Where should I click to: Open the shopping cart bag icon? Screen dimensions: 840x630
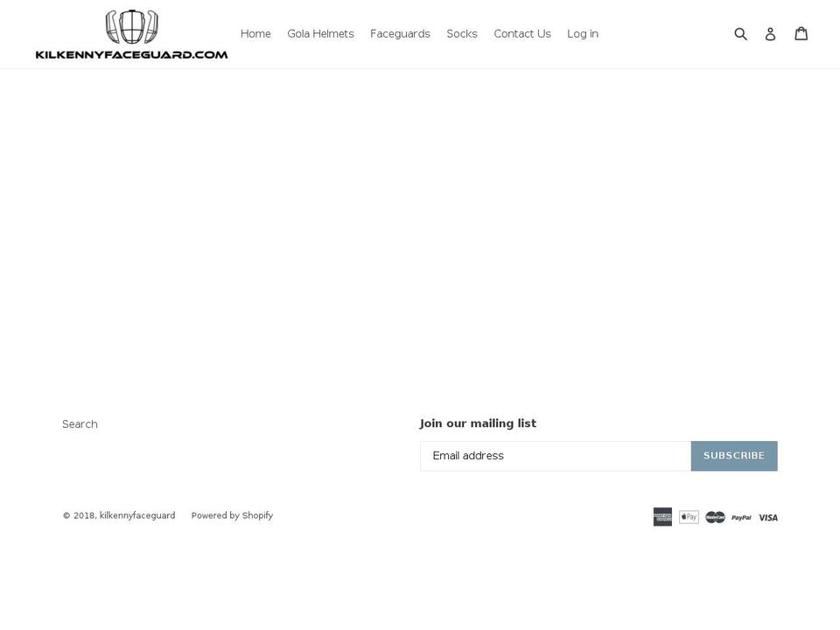click(801, 34)
